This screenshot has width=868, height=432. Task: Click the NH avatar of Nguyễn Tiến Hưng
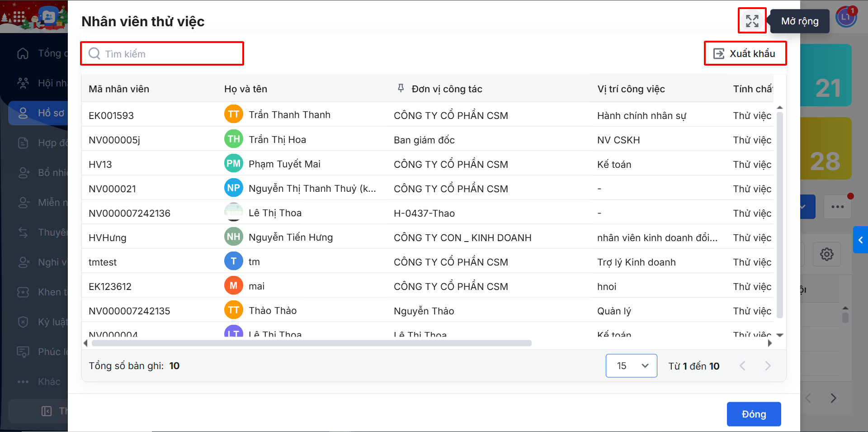tap(234, 237)
